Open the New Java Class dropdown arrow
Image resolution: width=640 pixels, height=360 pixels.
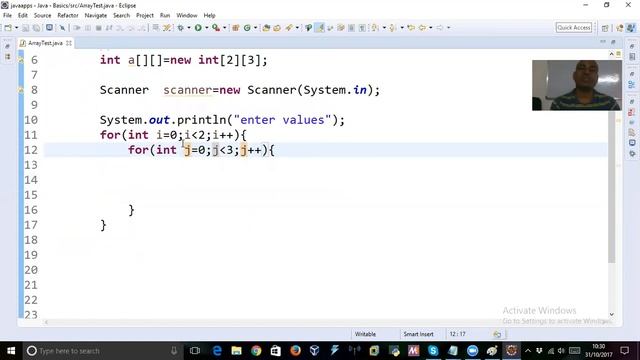tap(256, 28)
